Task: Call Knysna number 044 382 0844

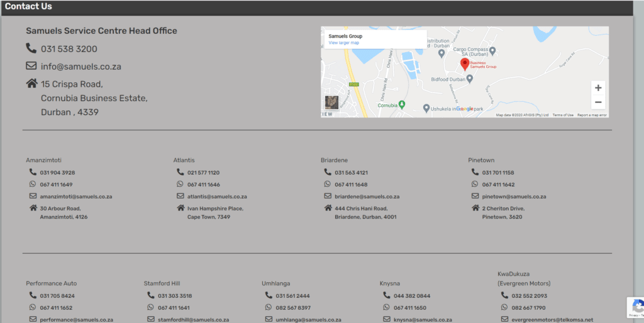Action: pyautogui.click(x=412, y=296)
